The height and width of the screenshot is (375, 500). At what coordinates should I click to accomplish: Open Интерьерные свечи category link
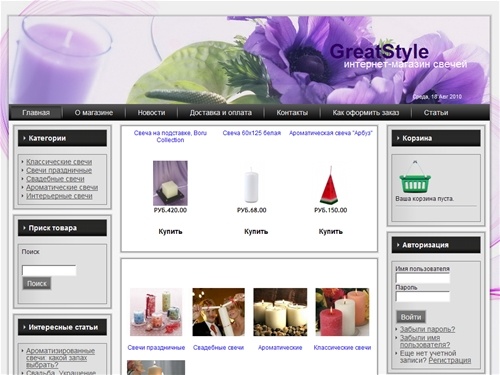[x=59, y=196]
